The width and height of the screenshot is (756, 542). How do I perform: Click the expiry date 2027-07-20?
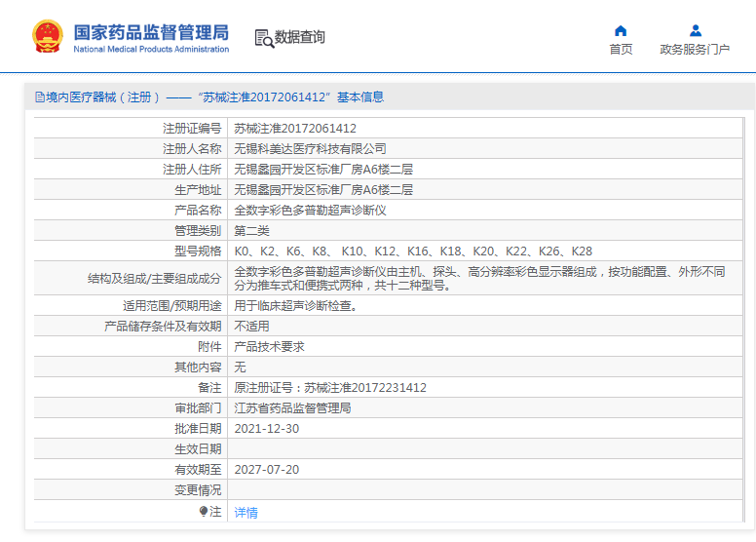(x=266, y=469)
